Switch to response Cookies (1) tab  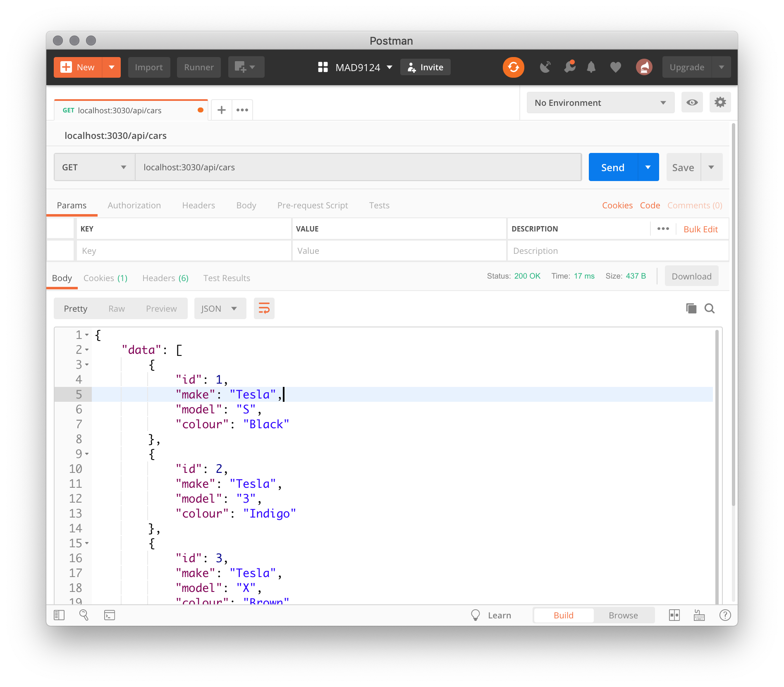tap(105, 278)
